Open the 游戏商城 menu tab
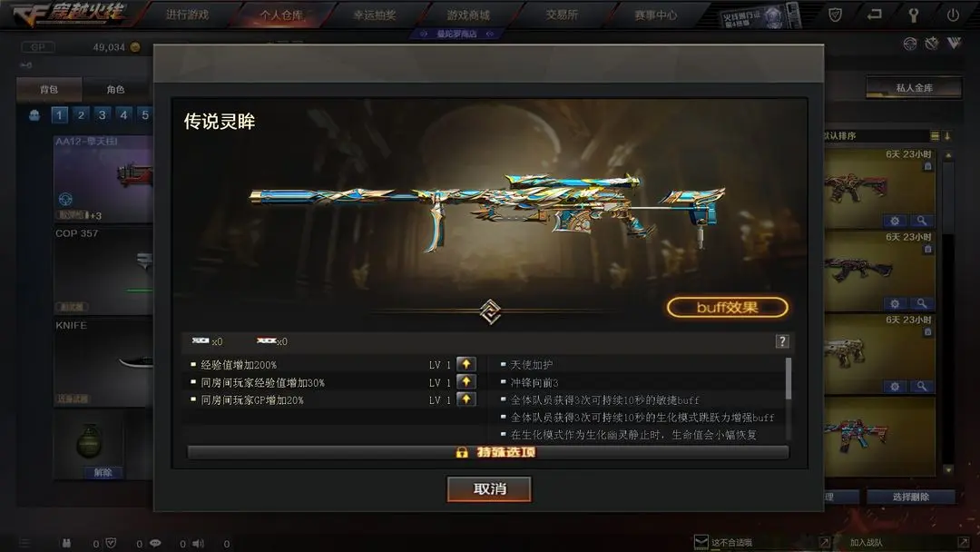Image resolution: width=980 pixels, height=552 pixels. click(x=468, y=15)
